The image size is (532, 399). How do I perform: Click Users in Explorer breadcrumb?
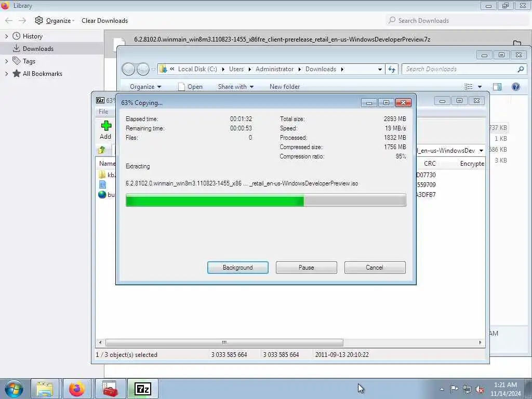click(x=236, y=69)
